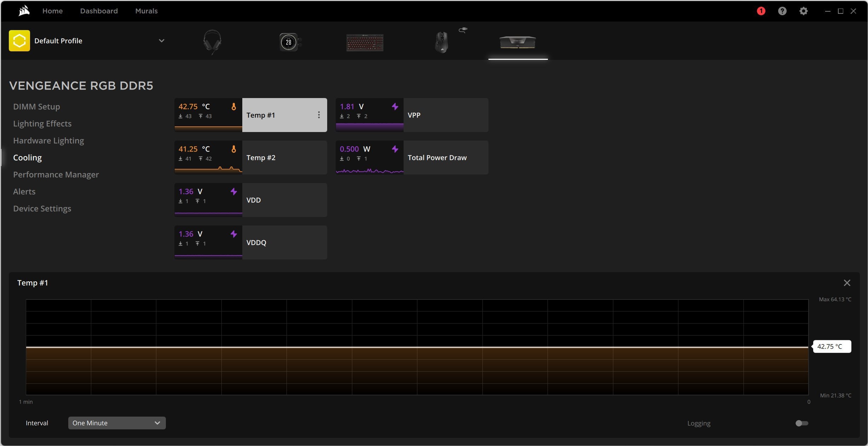
Task: Toggle the Logging switch for Temp #1
Action: click(x=802, y=423)
